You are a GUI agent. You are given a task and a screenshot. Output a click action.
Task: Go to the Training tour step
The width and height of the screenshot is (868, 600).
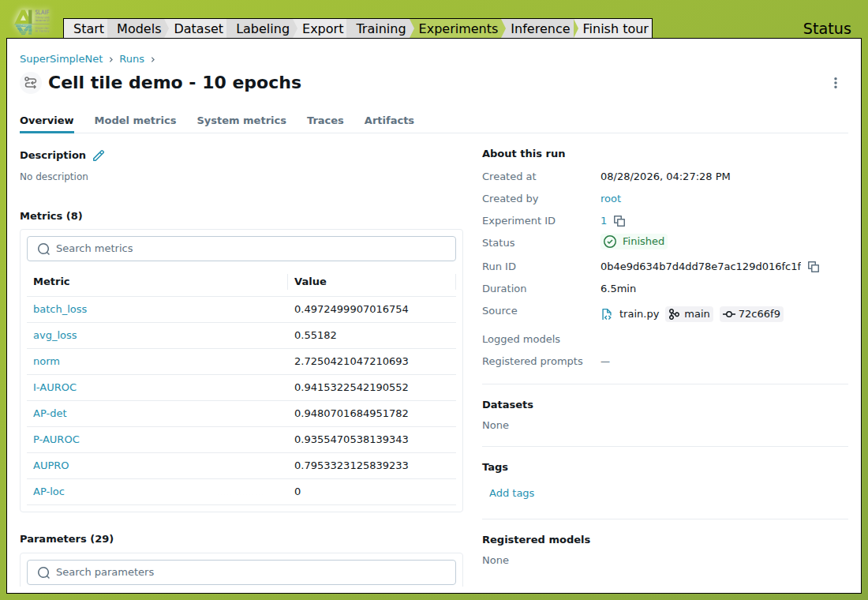tap(380, 28)
